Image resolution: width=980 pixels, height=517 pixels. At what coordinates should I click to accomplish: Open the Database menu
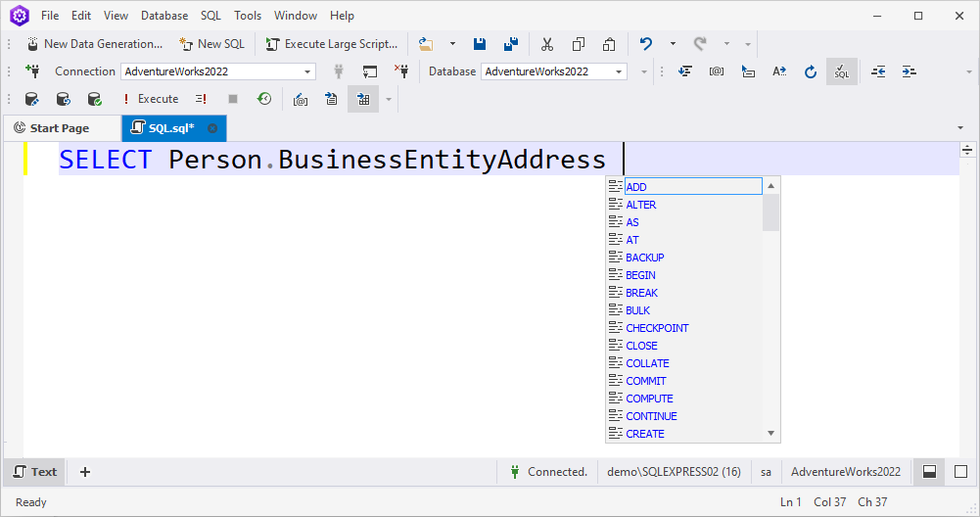coord(164,16)
